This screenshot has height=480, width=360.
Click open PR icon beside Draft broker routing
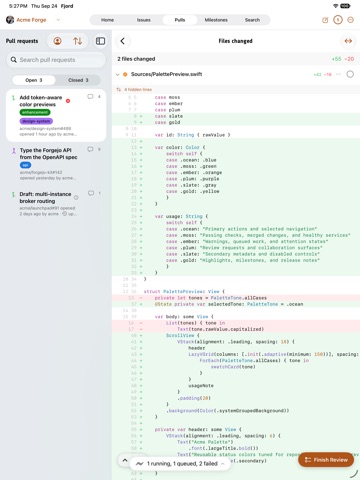point(13,195)
